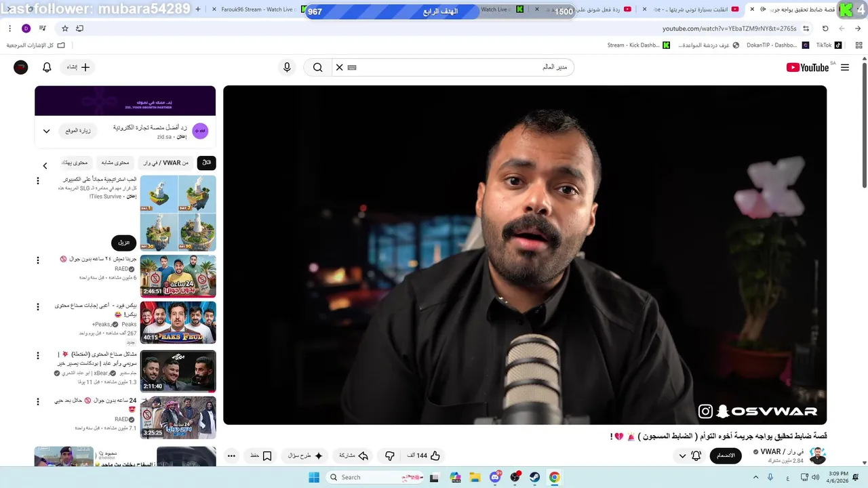Image resolution: width=868 pixels, height=488 pixels.
Task: Bookmark this page with the star icon
Action: (x=65, y=28)
